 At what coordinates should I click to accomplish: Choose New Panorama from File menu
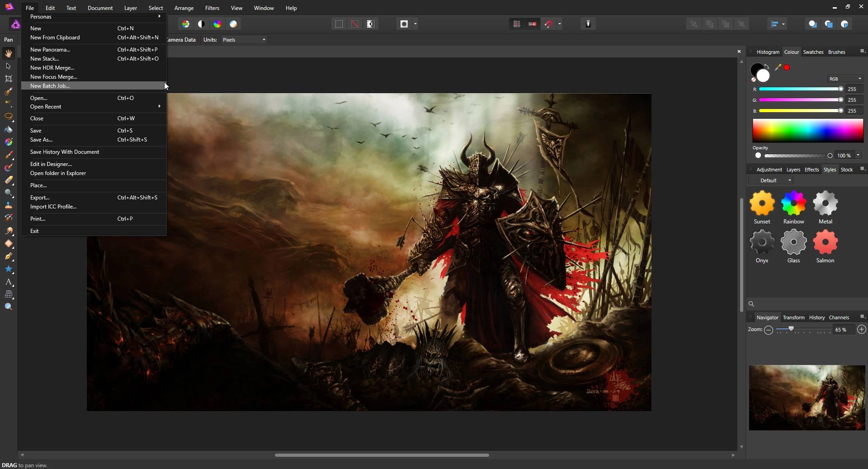tap(94, 50)
